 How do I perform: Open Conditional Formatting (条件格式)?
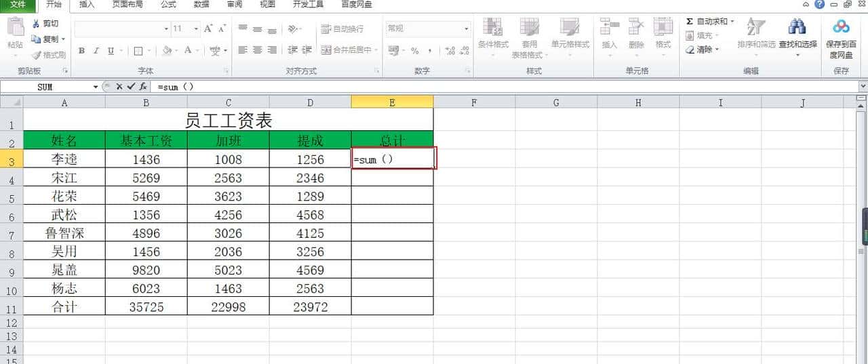click(493, 37)
